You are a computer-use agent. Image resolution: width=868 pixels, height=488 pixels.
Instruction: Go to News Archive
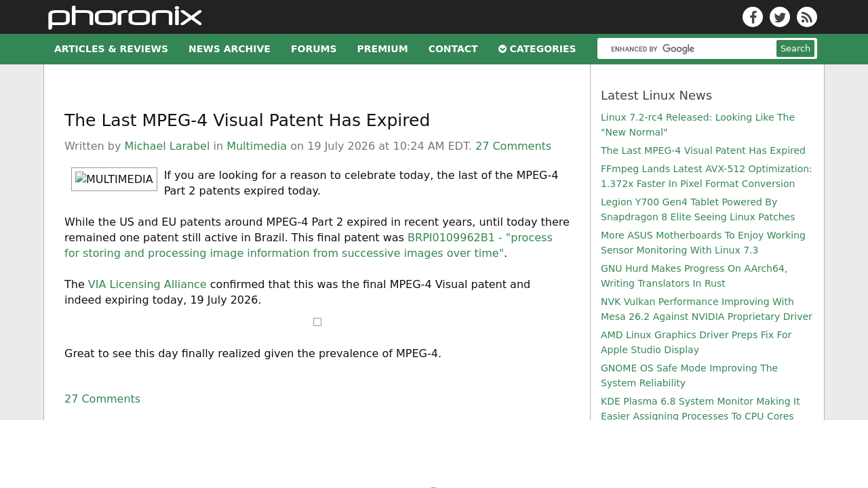pyautogui.click(x=229, y=49)
